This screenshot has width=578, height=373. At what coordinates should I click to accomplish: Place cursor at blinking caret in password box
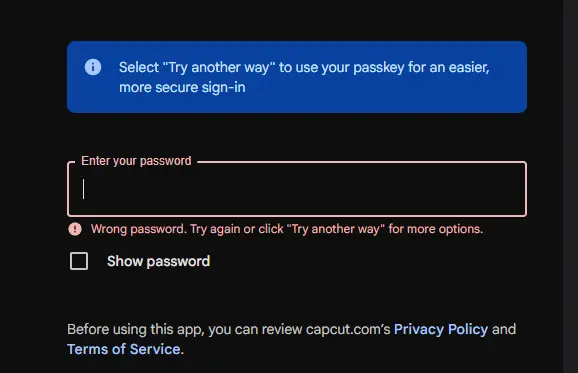(84, 189)
